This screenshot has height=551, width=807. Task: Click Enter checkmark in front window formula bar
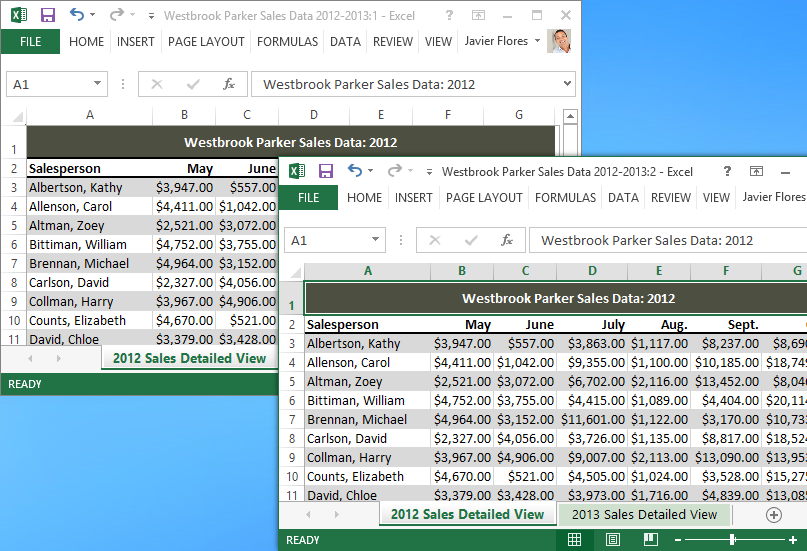(x=471, y=240)
